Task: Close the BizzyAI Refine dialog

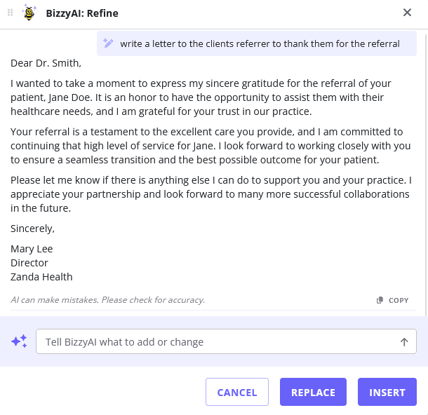Action: (407, 13)
